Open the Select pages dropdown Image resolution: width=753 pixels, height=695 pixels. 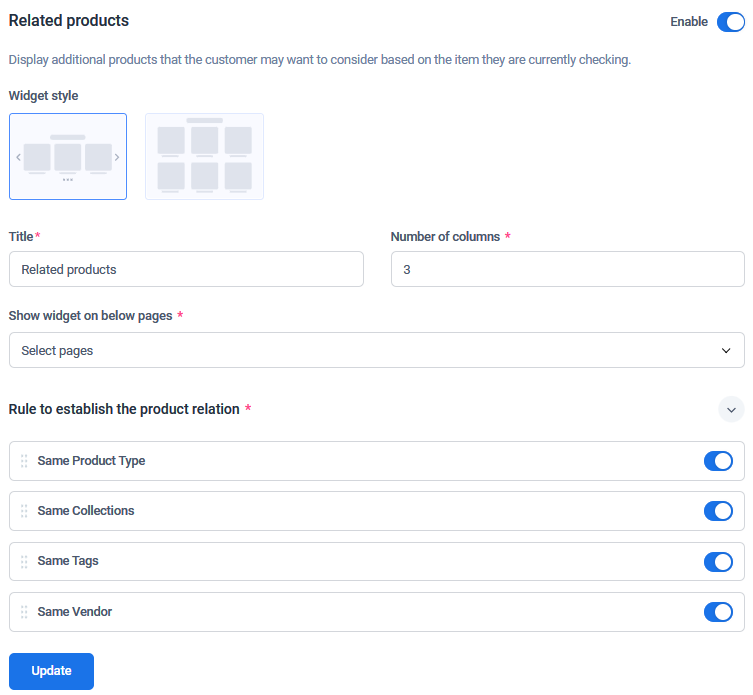tap(376, 350)
